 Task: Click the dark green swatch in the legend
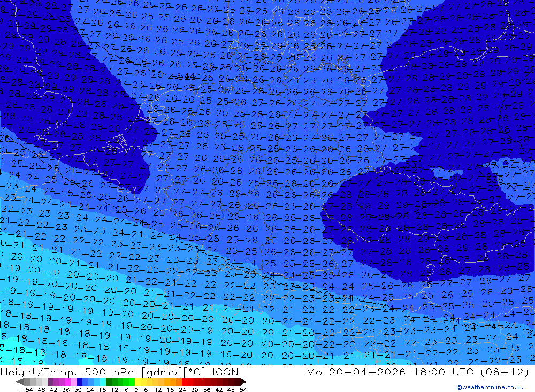pos(109,381)
